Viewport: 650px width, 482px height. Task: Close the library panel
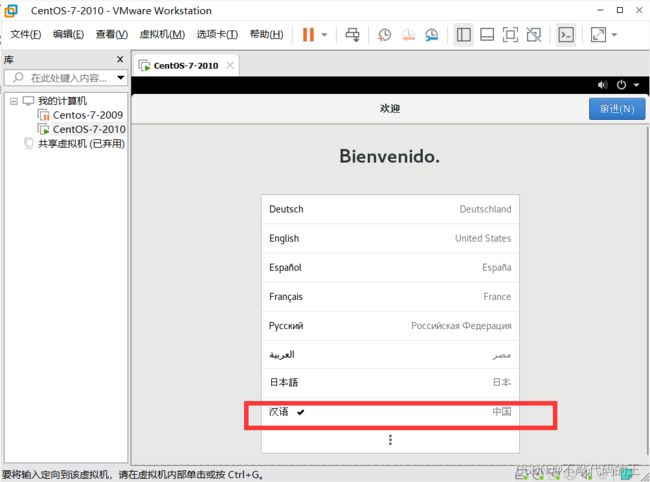(x=120, y=60)
